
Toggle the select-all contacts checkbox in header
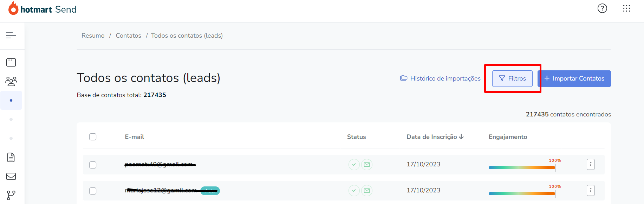click(93, 137)
